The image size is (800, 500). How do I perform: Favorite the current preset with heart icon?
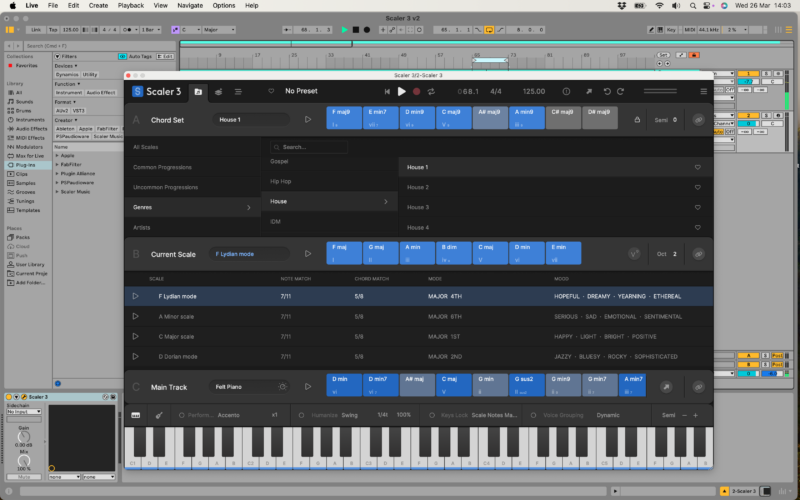click(x=271, y=91)
